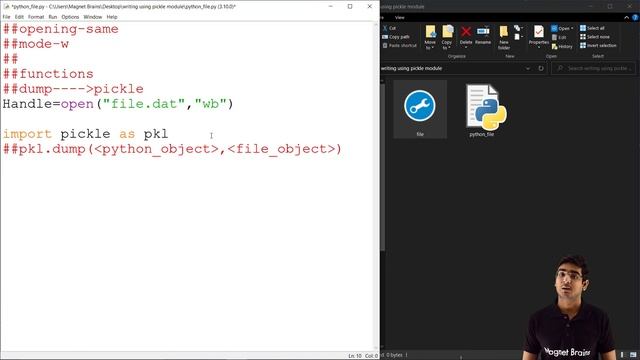Click the '##mode-w' comment line
The width and height of the screenshot is (640, 360).
[36, 44]
